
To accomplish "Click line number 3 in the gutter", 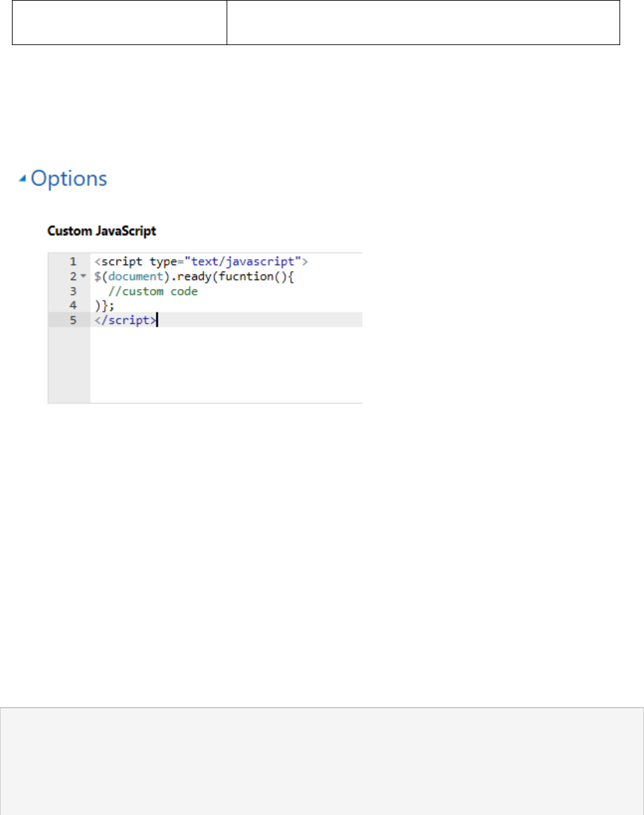I will pyautogui.click(x=73, y=291).
